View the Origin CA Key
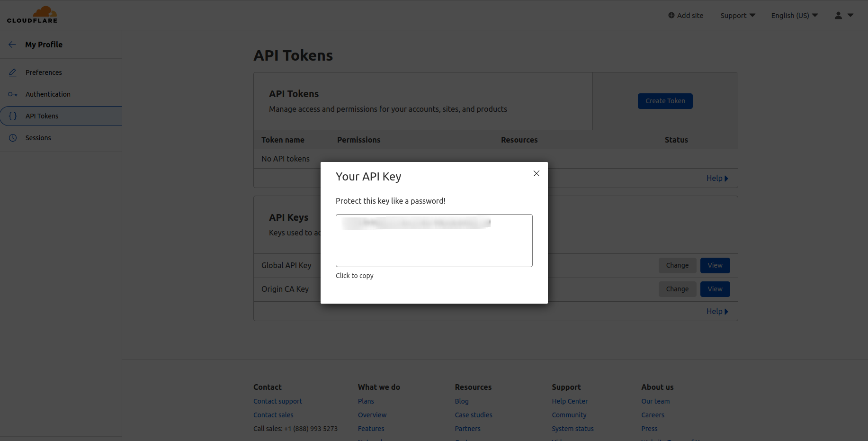This screenshot has width=868, height=441. 715,289
